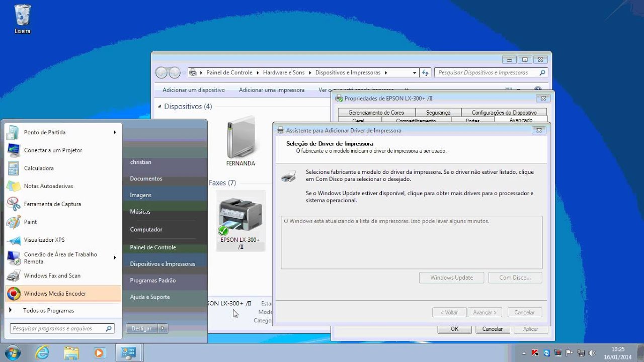
Task: Click the Windows Start orb
Action: (x=12, y=352)
